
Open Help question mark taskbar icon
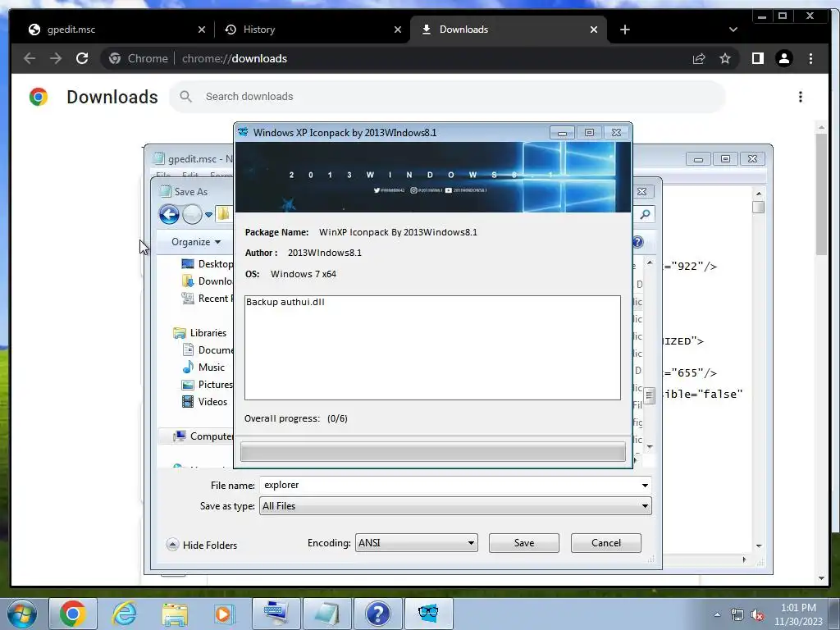[377, 614]
